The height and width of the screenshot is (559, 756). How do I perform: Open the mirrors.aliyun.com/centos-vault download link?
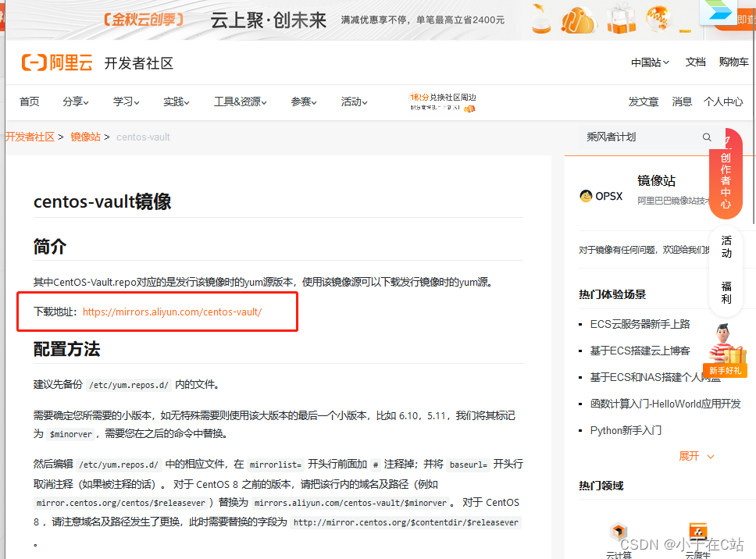[172, 312]
